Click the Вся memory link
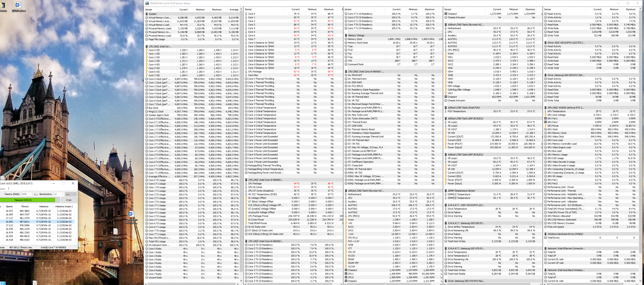The height and width of the screenshot is (285, 644). click(36, 194)
